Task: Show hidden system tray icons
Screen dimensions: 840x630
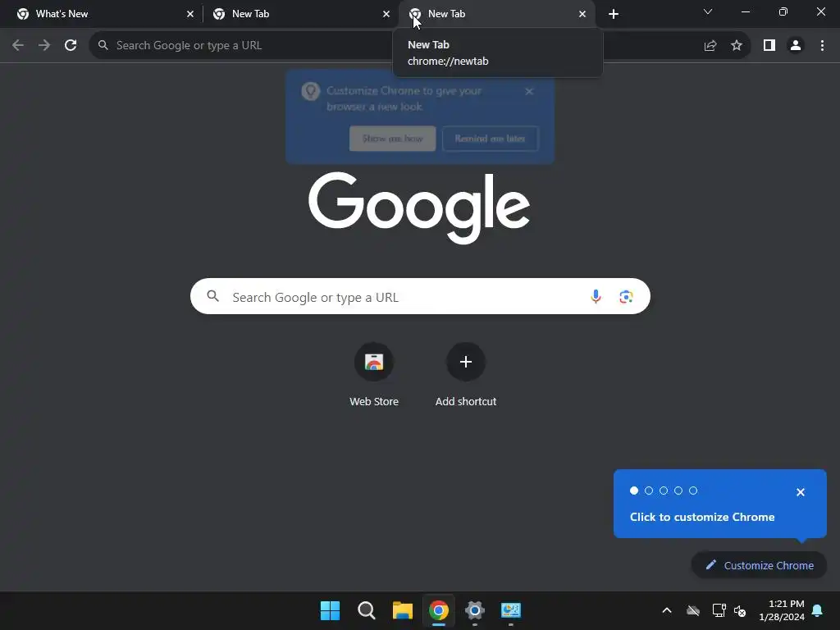Action: pos(667,610)
